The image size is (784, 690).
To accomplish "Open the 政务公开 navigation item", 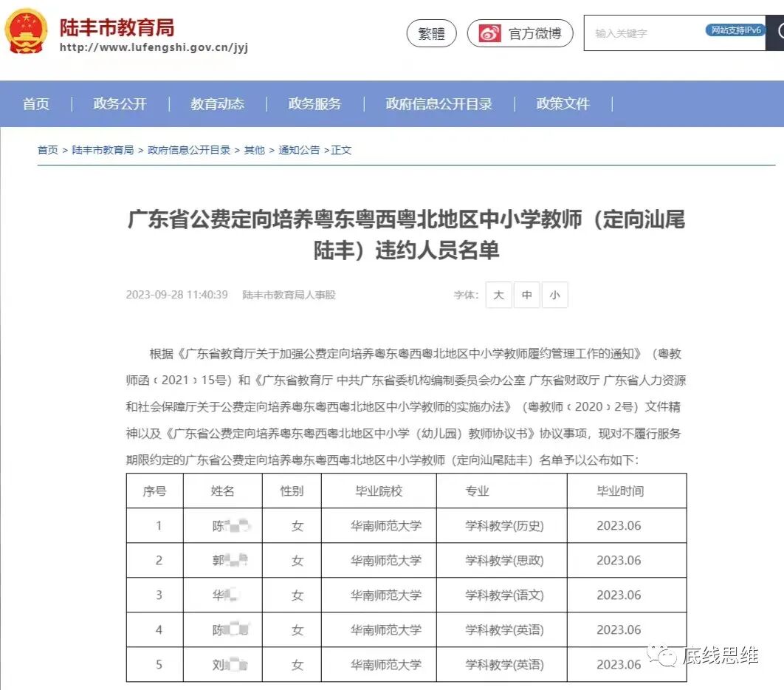I will click(x=120, y=103).
